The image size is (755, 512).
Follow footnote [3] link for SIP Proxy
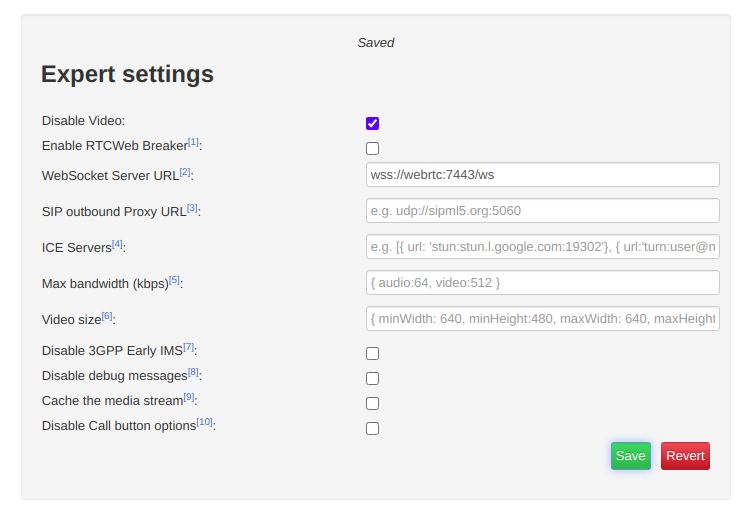click(x=192, y=208)
